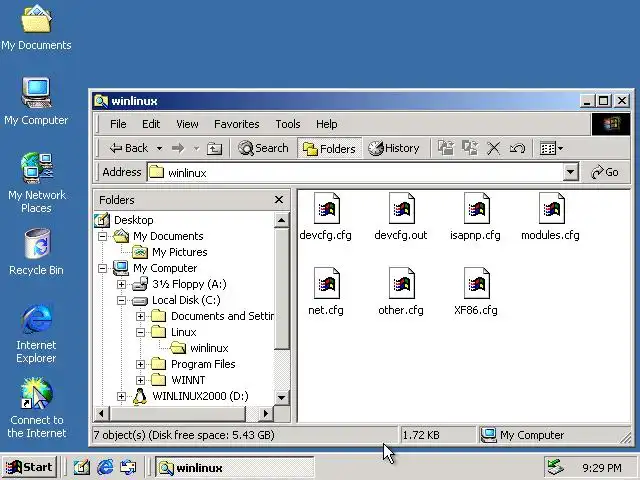Click folder tree scroll right arrow
This screenshot has width=640, height=480.
[x=266, y=414]
